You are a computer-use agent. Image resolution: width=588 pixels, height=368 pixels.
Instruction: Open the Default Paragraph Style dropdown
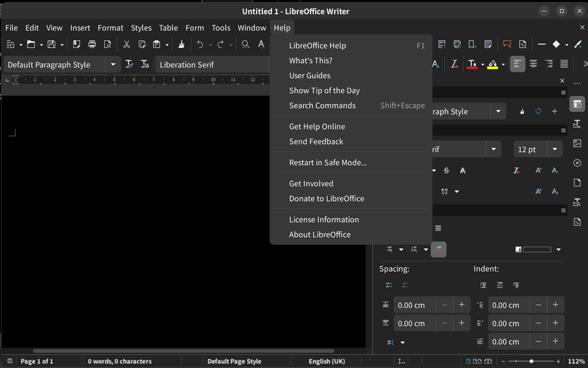click(x=113, y=64)
